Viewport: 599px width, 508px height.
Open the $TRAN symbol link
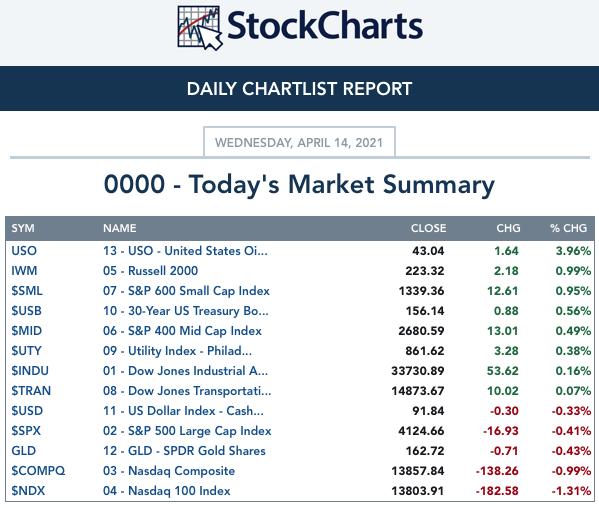[x=31, y=391]
